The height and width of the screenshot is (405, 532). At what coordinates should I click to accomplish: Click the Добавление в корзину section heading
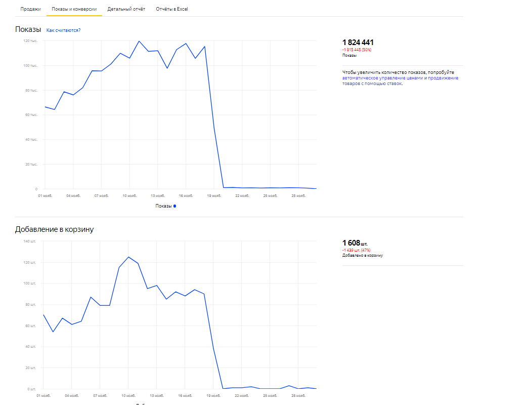(x=54, y=229)
